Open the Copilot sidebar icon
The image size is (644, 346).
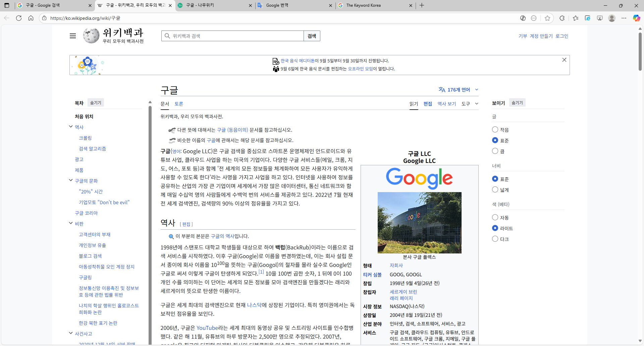(636, 18)
